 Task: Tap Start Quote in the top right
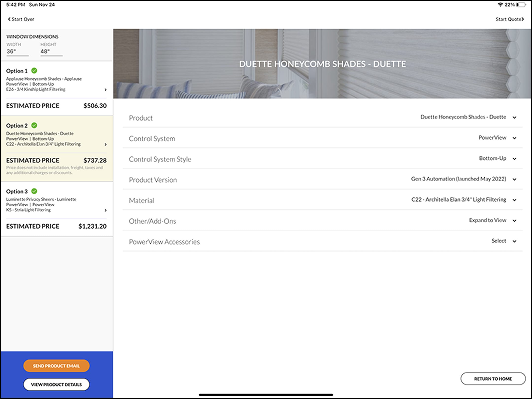pos(510,19)
